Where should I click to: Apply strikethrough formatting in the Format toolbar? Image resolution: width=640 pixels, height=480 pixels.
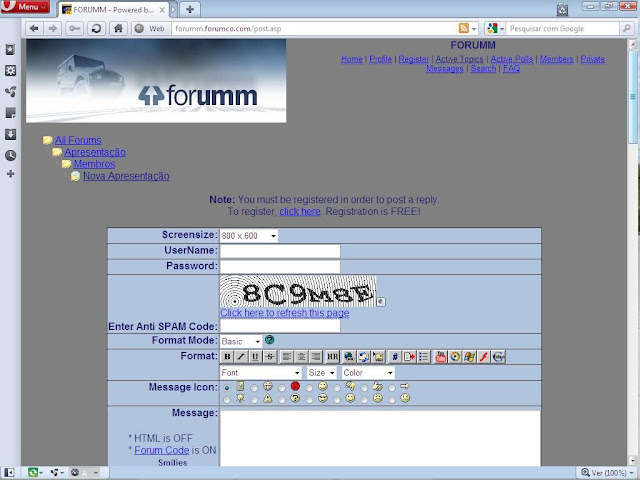[269, 357]
